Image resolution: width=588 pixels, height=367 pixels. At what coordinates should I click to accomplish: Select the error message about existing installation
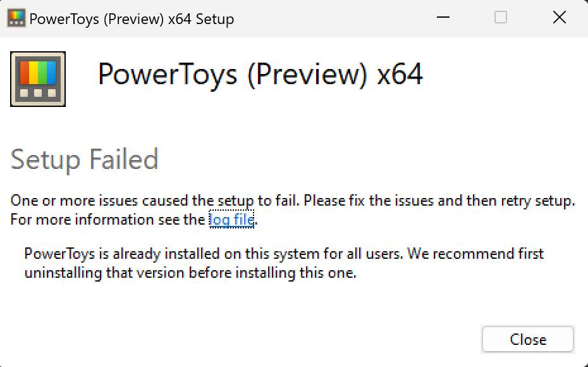(283, 263)
